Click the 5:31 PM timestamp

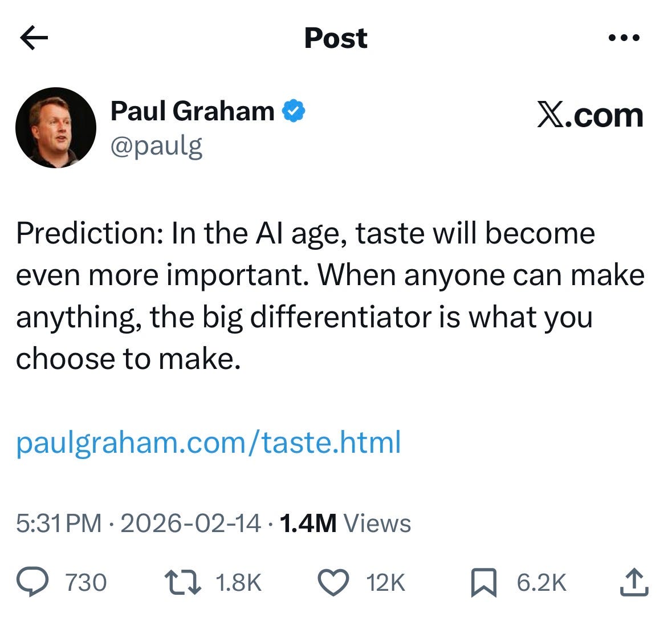click(x=59, y=524)
